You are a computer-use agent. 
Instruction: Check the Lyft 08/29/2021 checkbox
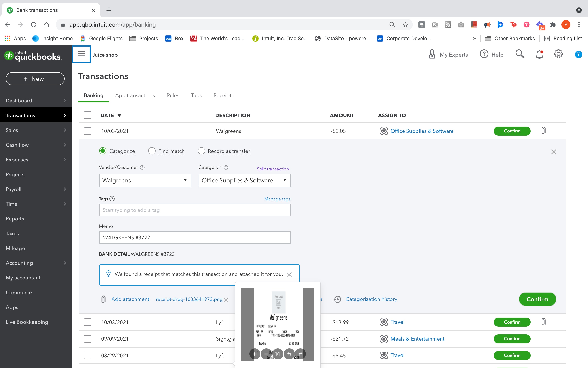tap(88, 355)
